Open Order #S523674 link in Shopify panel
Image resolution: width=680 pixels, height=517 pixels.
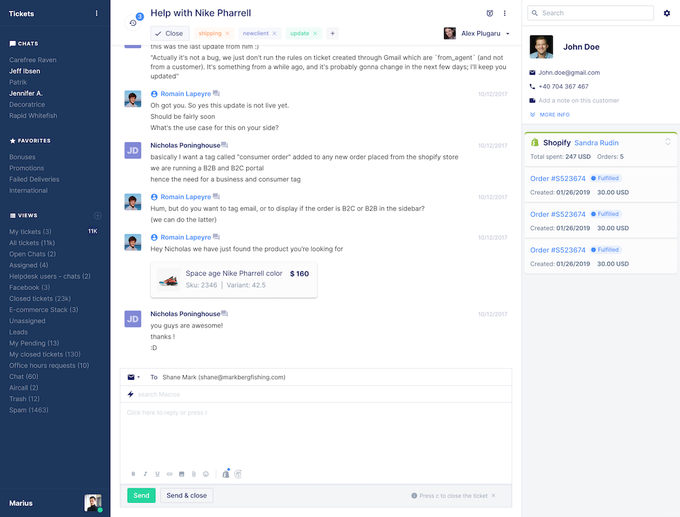[x=555, y=178]
